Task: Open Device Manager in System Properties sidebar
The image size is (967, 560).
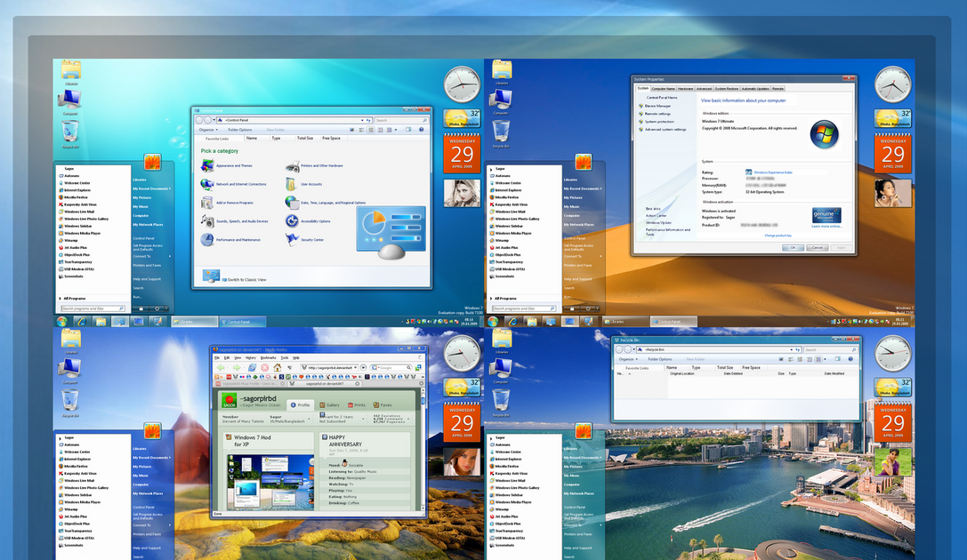Action: click(x=658, y=106)
